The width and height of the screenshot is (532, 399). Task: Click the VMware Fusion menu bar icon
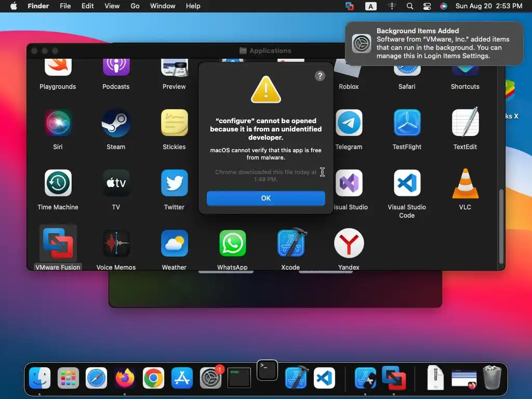coord(350,6)
